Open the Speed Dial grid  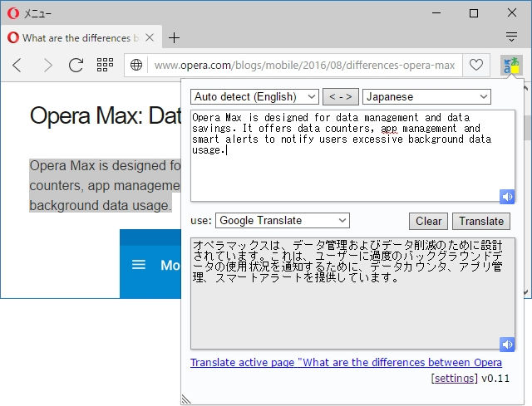tap(106, 65)
